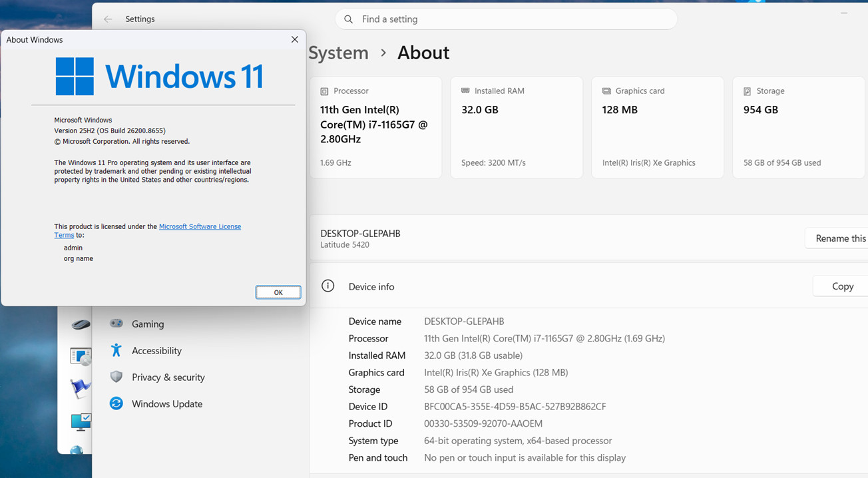Image resolution: width=868 pixels, height=478 pixels.
Task: Select the 'No pen or touch input' value
Action: [x=525, y=458]
